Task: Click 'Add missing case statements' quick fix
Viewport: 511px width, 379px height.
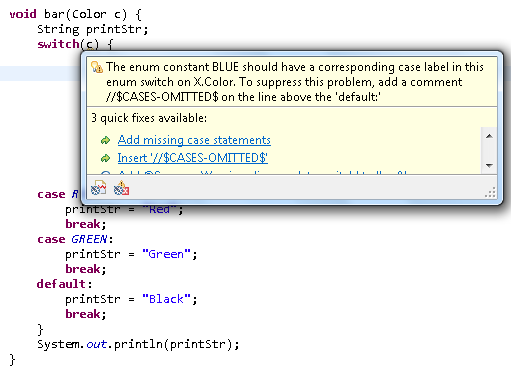Action: (x=194, y=140)
